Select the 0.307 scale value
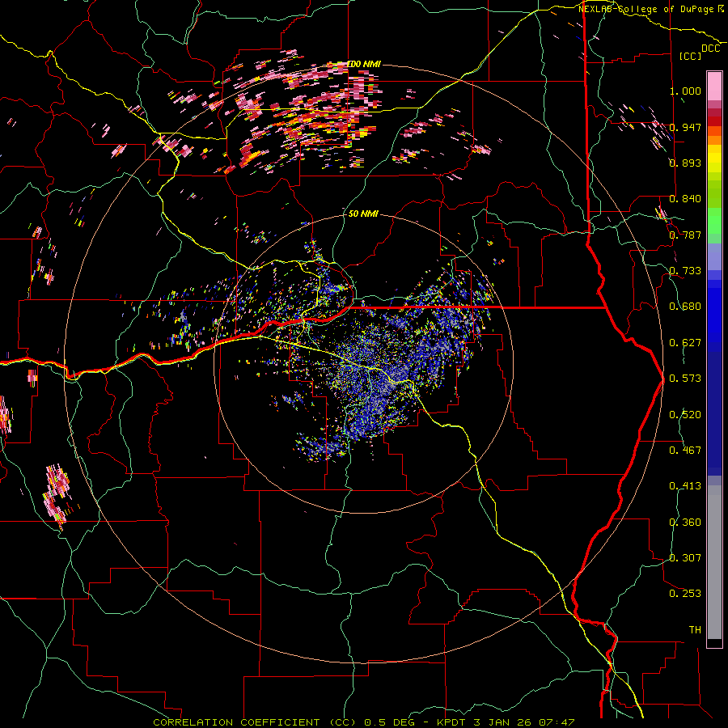728x728 pixels. tap(685, 558)
